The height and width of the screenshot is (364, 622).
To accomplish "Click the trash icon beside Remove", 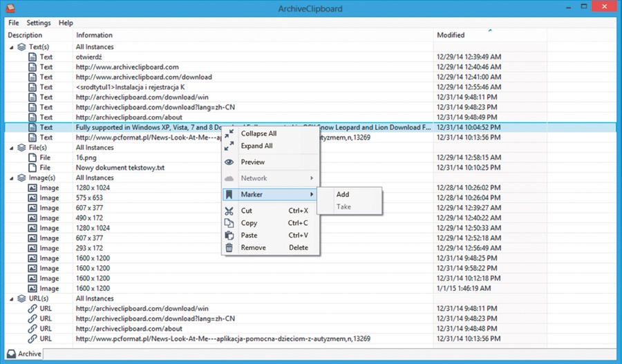I will pyautogui.click(x=229, y=247).
